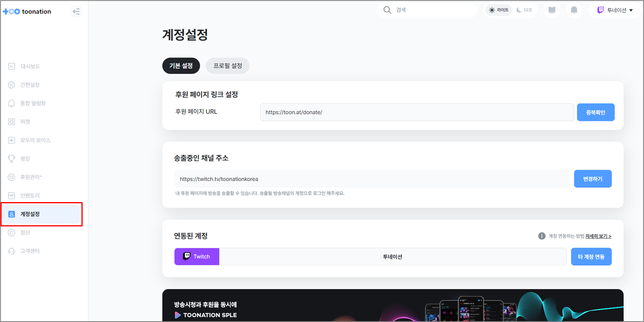The width and height of the screenshot is (644, 322).
Task: Open 위젯 in the sidebar
Action: coord(25,122)
